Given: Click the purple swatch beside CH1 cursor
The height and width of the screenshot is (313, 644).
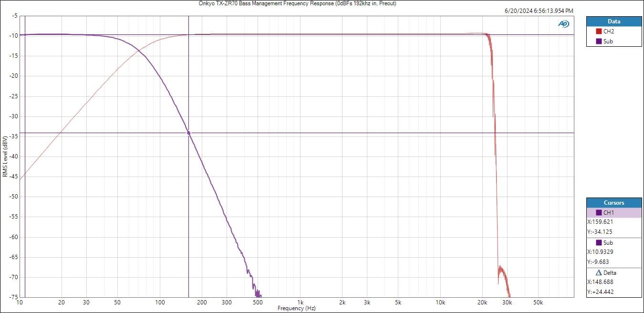Looking at the screenshot, I should 599,213.
